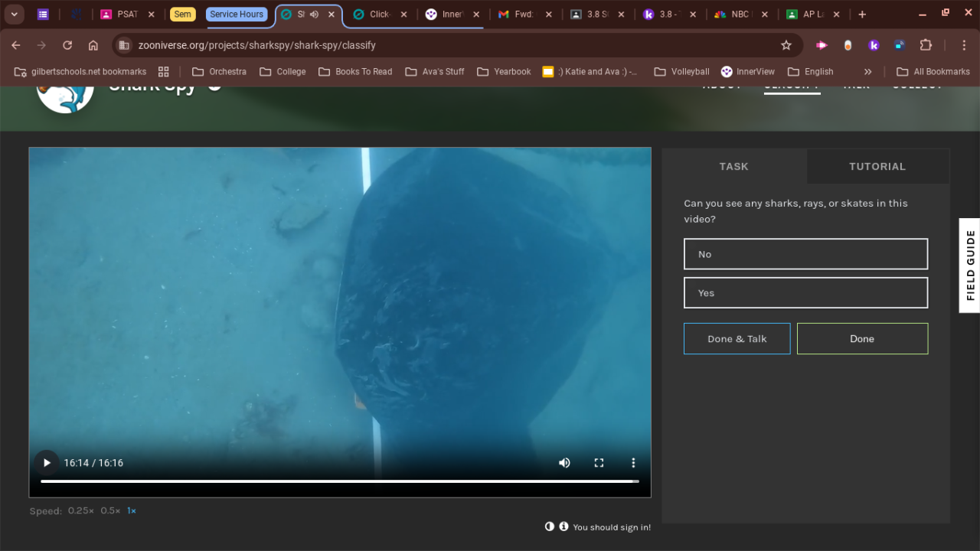Viewport: 980px width, 551px height.
Task: Toggle the contrast theme icon
Action: click(x=549, y=527)
